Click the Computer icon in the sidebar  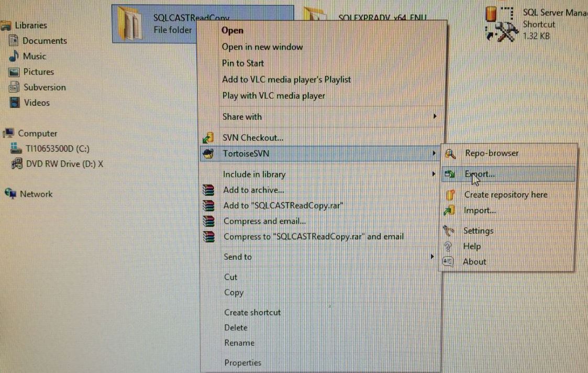8,133
